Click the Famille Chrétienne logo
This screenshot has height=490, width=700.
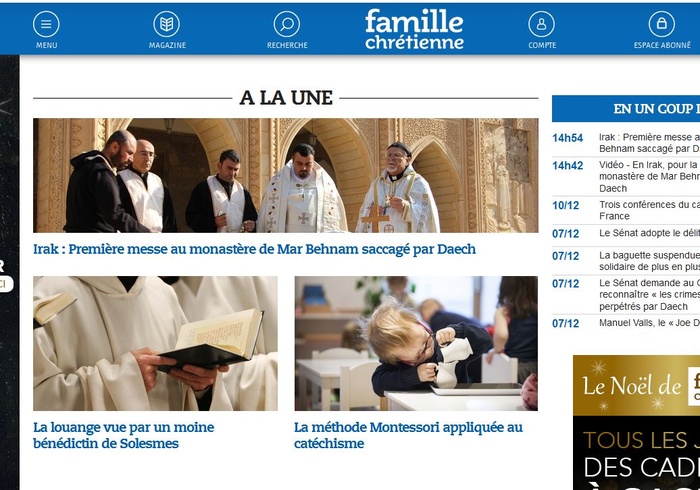[414, 29]
